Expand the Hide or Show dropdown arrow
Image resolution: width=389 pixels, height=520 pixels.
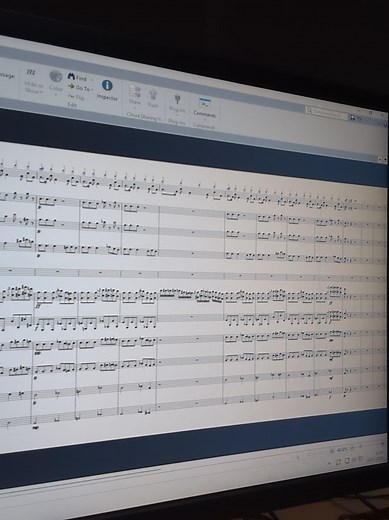42,92
